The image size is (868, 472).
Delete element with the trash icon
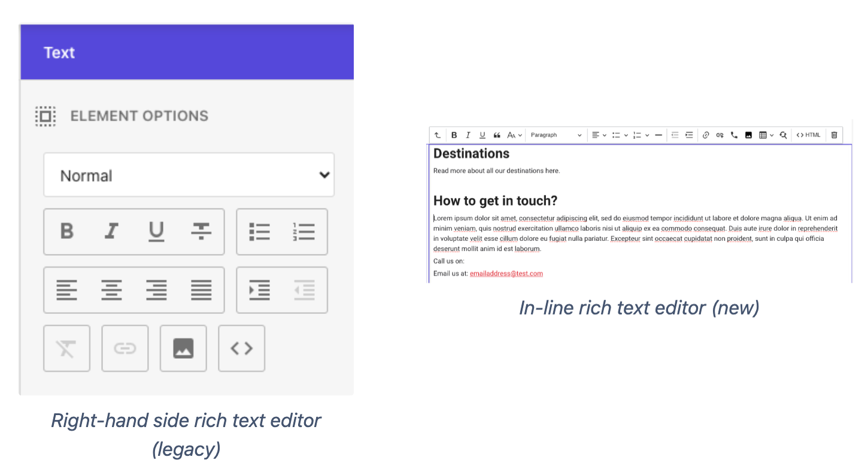click(x=834, y=135)
